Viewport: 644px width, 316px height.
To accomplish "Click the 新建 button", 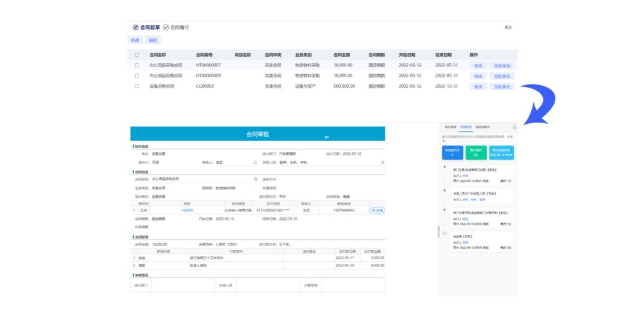I will (x=135, y=41).
